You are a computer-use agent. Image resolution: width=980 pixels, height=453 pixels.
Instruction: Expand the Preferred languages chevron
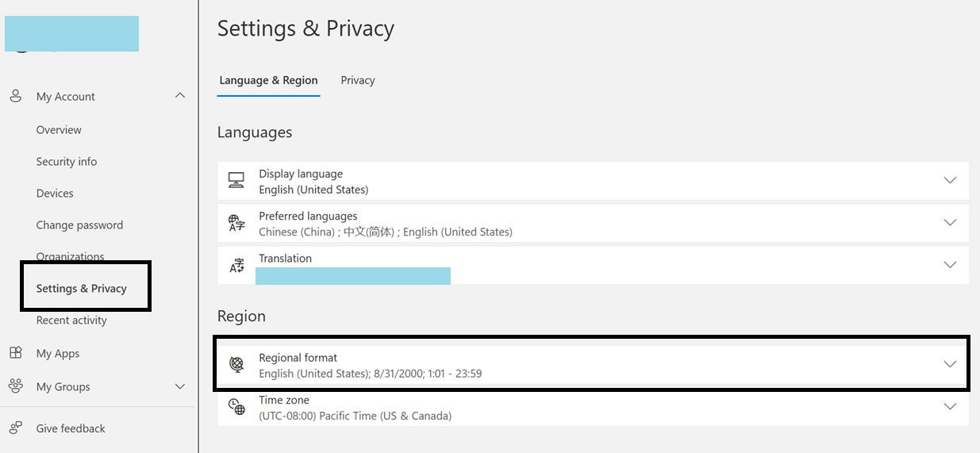[950, 223]
